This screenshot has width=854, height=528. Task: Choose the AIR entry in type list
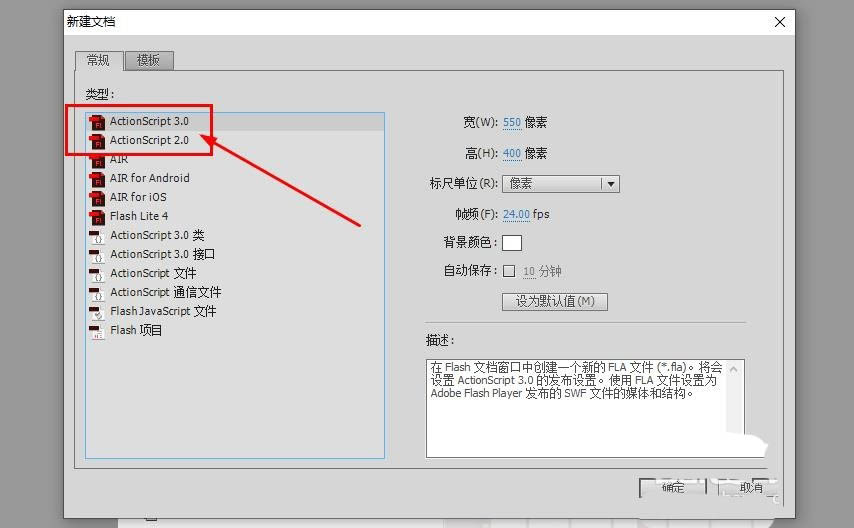point(235,160)
